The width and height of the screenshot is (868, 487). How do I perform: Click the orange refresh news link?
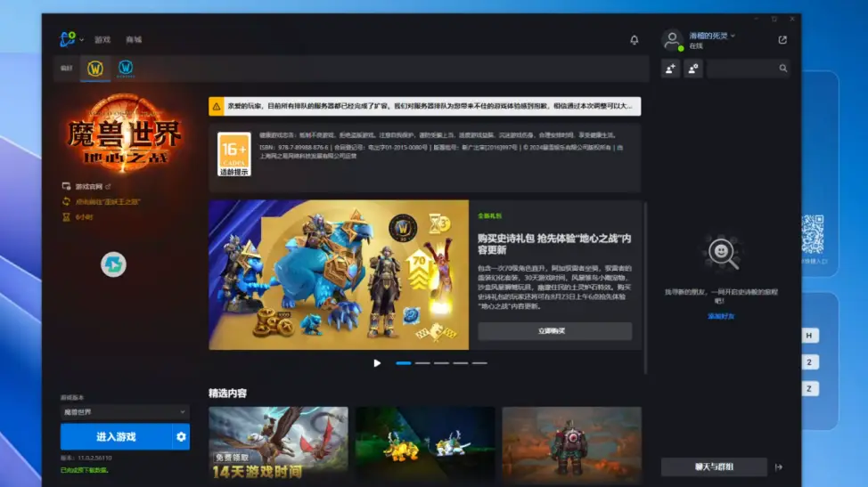point(102,202)
